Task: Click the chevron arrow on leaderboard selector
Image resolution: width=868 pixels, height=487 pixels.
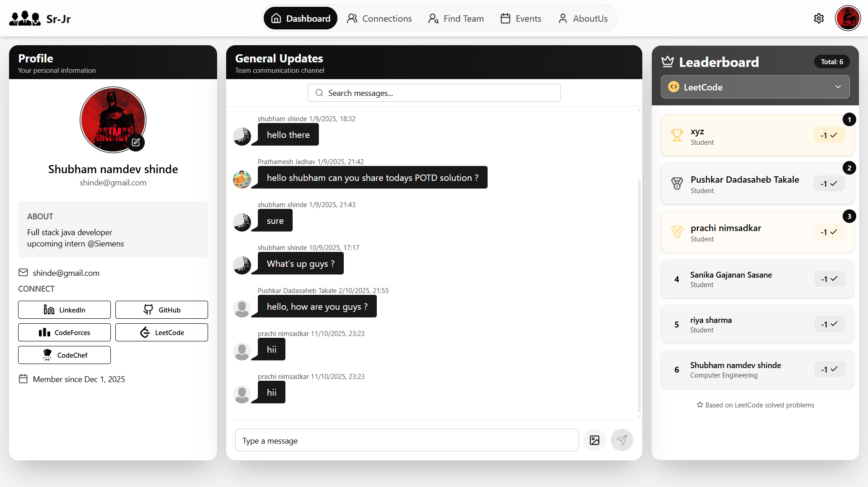Action: click(838, 87)
